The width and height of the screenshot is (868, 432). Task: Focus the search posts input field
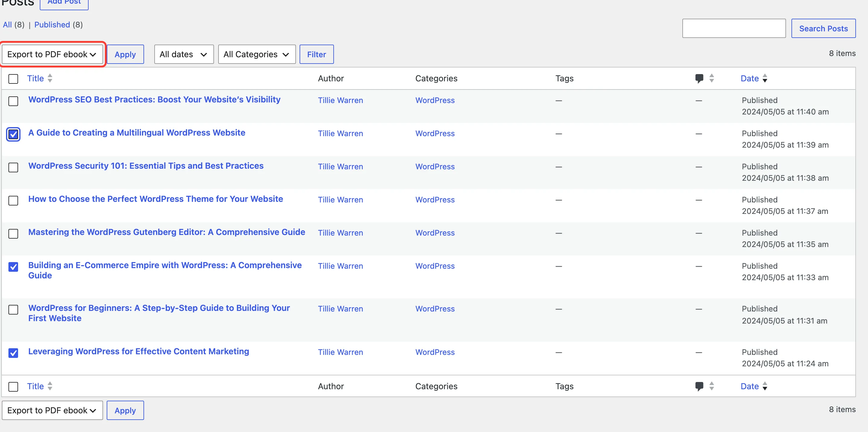pyautogui.click(x=734, y=28)
